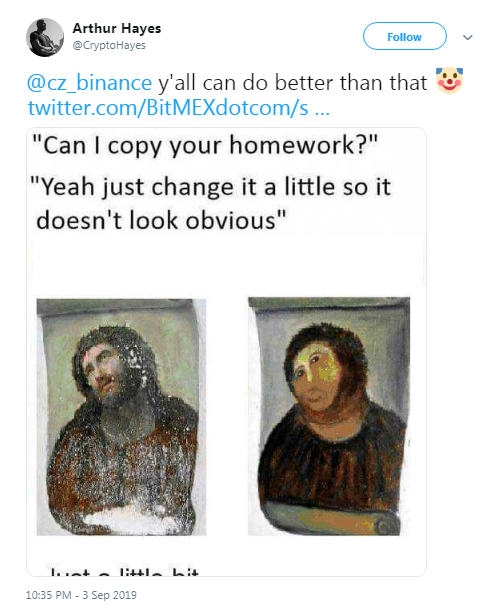
Task: View the original fresco painting on left
Action: tap(121, 417)
